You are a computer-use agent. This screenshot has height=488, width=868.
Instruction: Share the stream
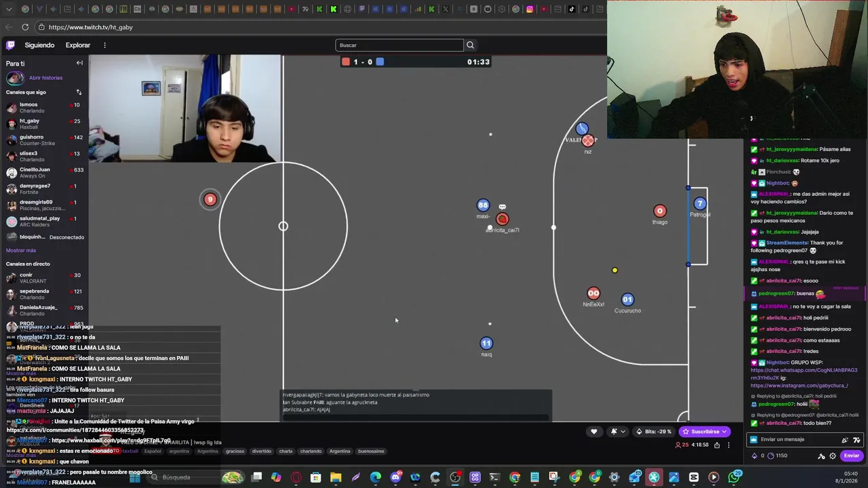(x=717, y=445)
